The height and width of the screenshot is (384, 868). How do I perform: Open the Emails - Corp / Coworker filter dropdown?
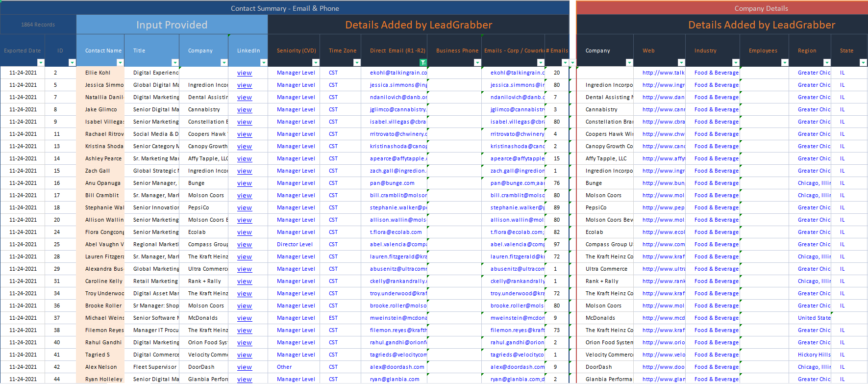(541, 63)
